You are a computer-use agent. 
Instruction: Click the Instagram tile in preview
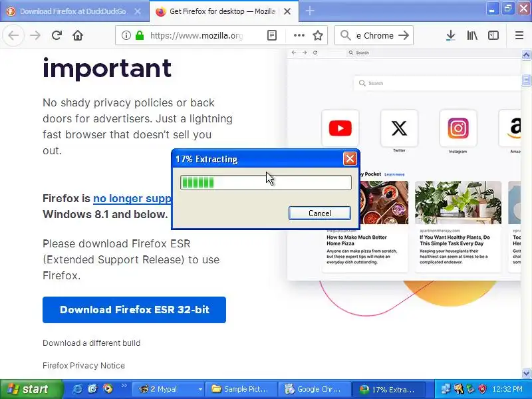click(x=458, y=128)
